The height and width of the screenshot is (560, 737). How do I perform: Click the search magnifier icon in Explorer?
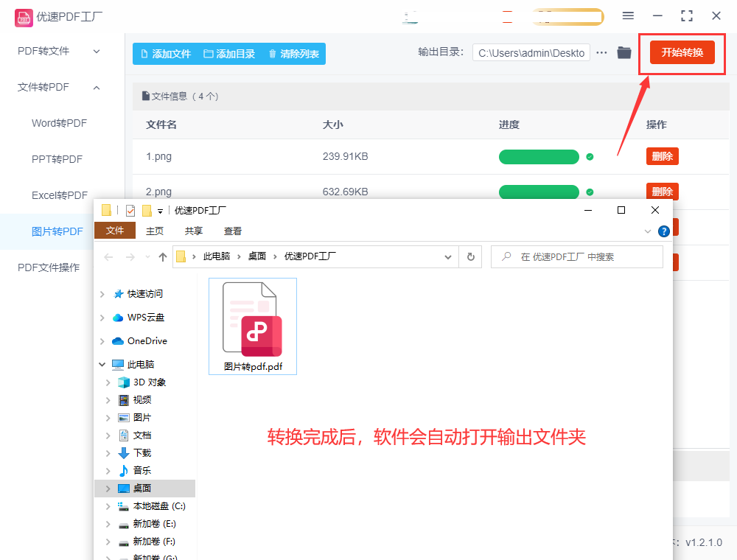(x=506, y=256)
